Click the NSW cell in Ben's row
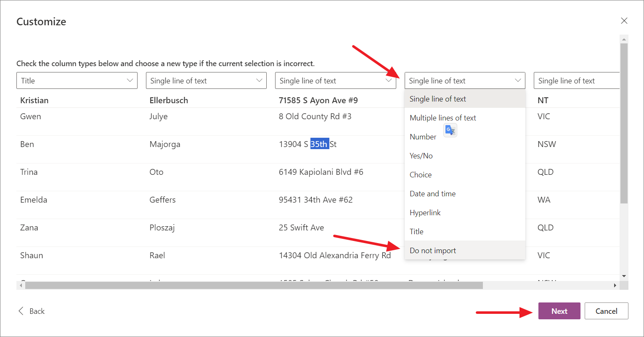The height and width of the screenshot is (337, 644). [547, 144]
